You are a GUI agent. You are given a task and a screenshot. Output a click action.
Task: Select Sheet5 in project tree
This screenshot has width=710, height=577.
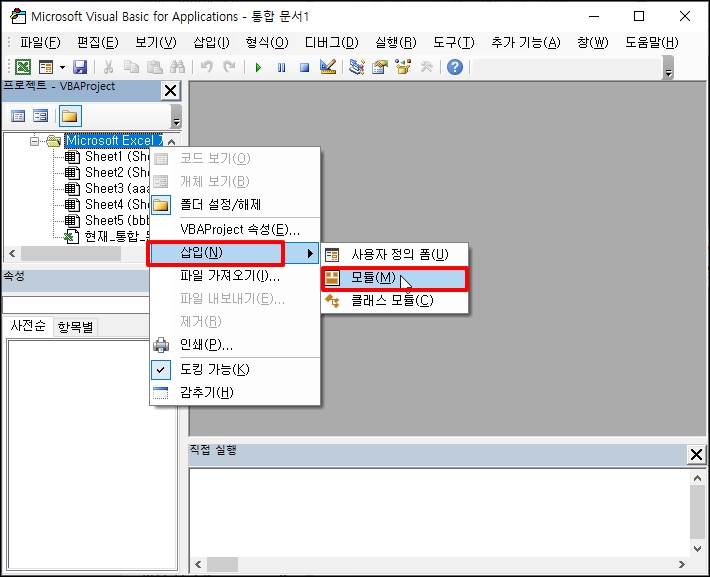[108, 221]
